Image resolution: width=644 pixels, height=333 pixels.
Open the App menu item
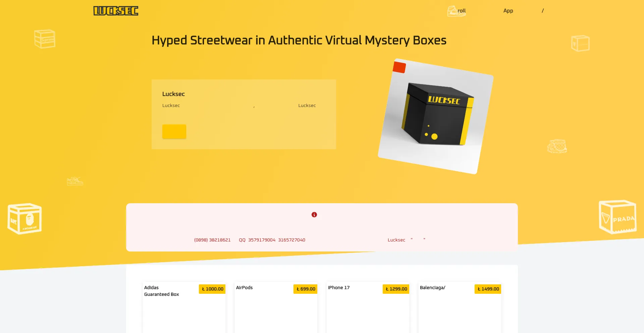click(x=508, y=11)
